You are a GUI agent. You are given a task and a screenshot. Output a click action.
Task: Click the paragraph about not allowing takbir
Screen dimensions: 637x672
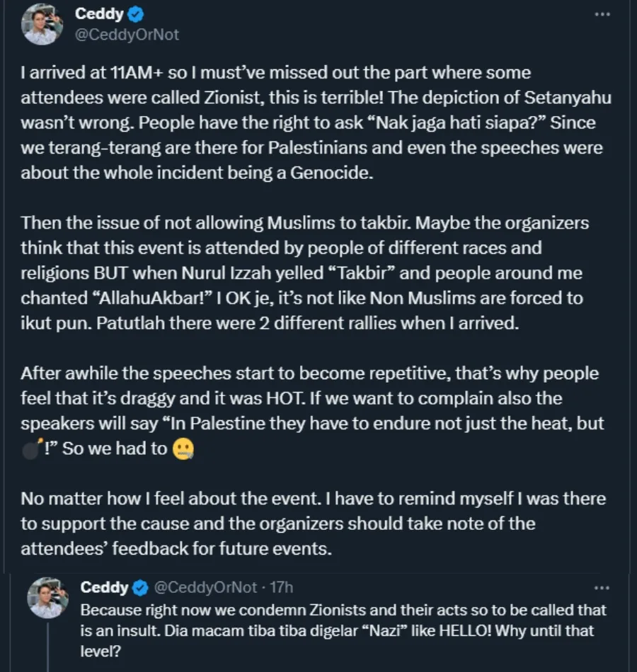(x=304, y=273)
